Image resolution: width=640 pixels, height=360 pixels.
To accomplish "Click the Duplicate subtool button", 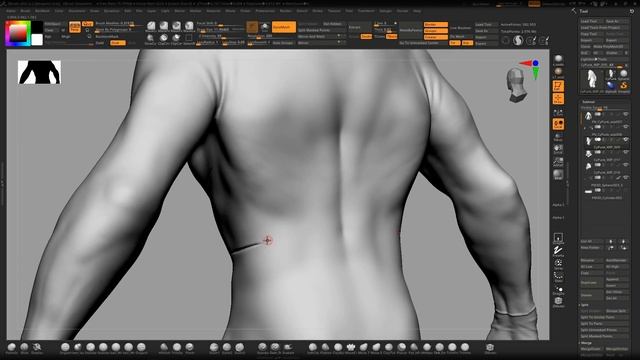I will click(591, 282).
